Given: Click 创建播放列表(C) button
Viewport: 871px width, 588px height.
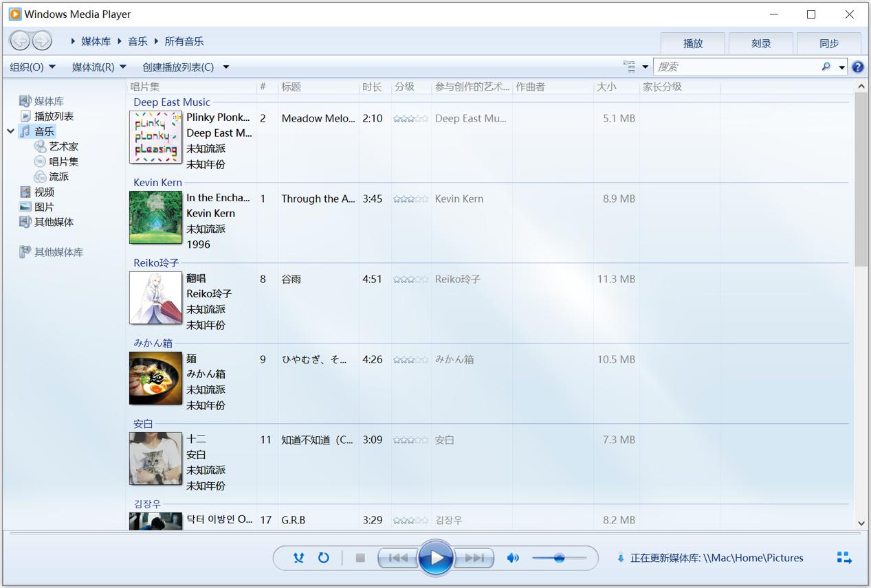Looking at the screenshot, I should pyautogui.click(x=178, y=67).
